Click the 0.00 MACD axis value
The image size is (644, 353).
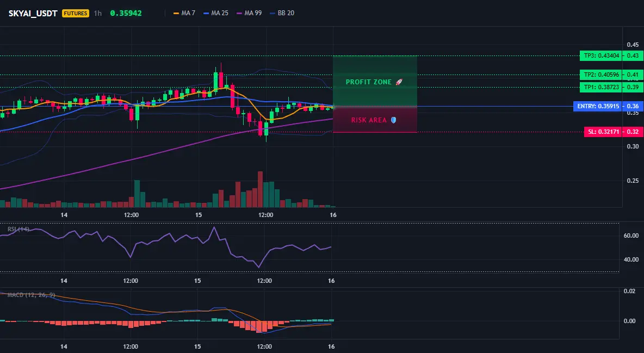(x=630, y=321)
